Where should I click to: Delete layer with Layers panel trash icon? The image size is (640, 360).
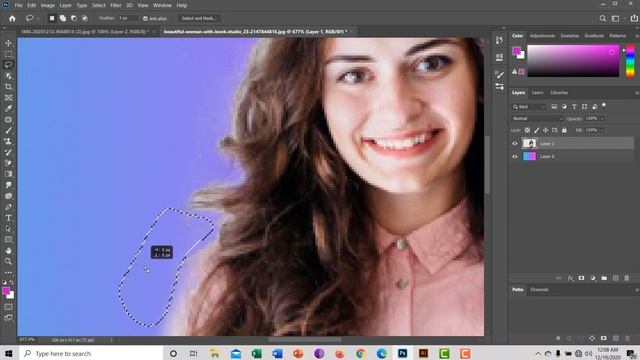(x=627, y=278)
